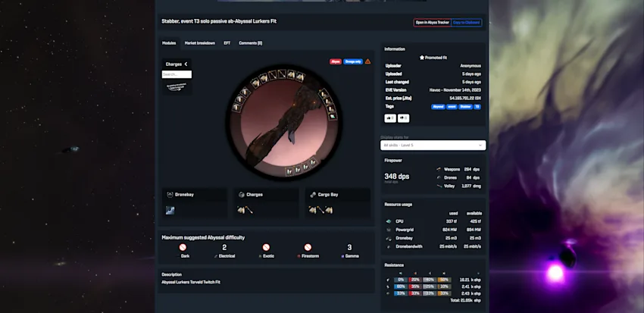Click the Stabber tag
The width and height of the screenshot is (644, 313).
tap(465, 107)
